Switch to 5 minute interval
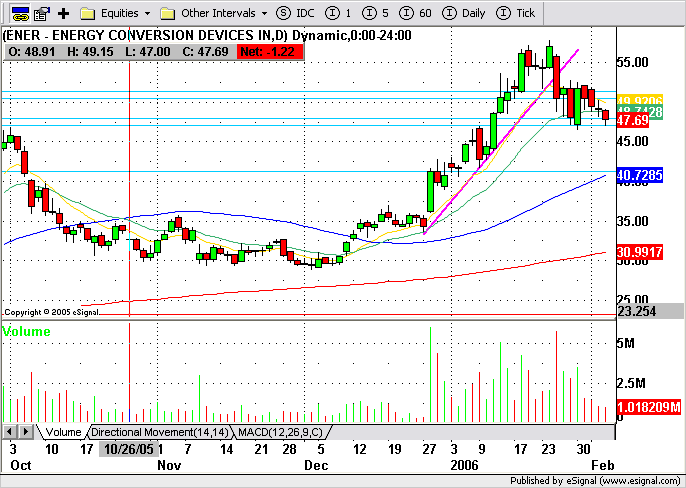Screen dimensions: 686x488 point(375,13)
